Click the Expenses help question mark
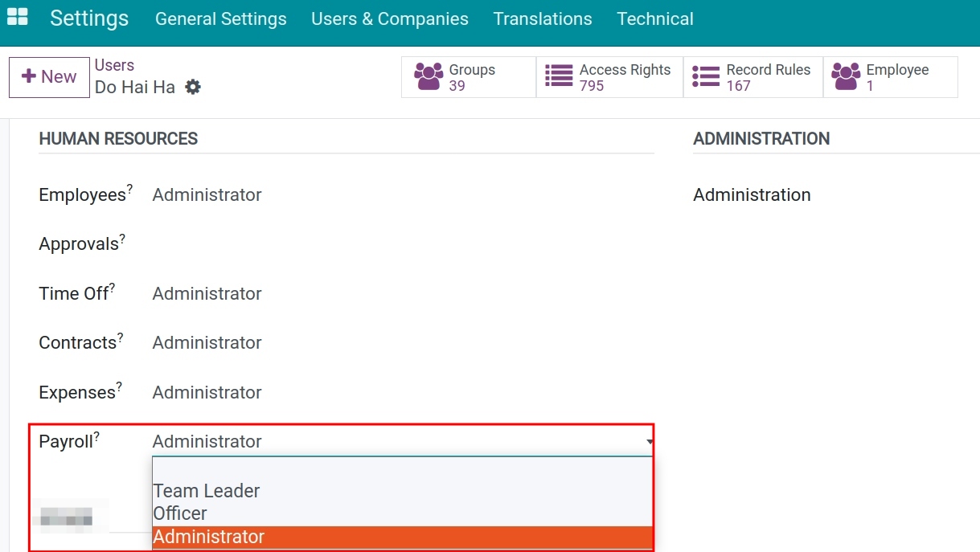Image resolution: width=980 pixels, height=552 pixels. pos(119,386)
